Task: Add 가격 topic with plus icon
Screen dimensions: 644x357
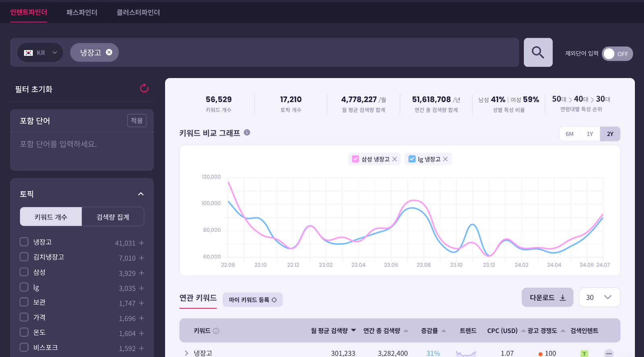Action: pyautogui.click(x=142, y=318)
